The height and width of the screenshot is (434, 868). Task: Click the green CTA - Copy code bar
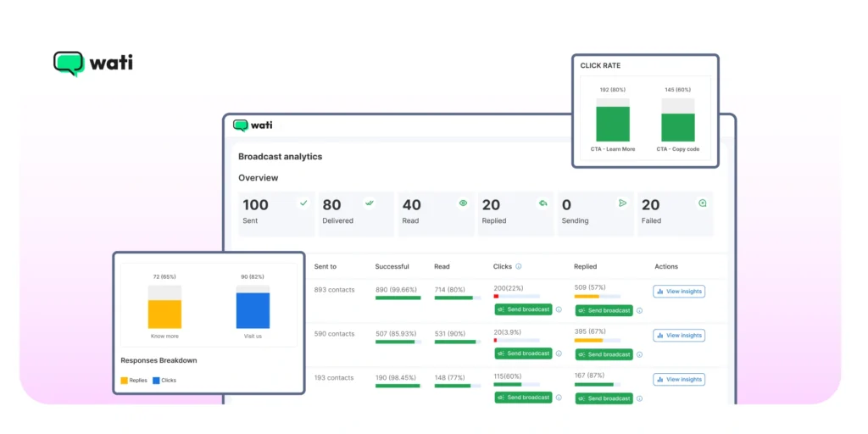(x=677, y=127)
